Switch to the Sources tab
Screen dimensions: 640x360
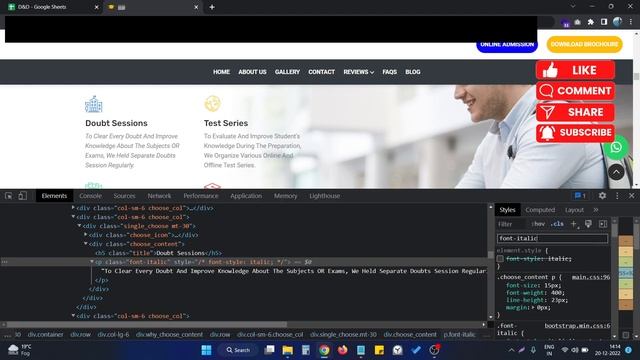click(124, 196)
